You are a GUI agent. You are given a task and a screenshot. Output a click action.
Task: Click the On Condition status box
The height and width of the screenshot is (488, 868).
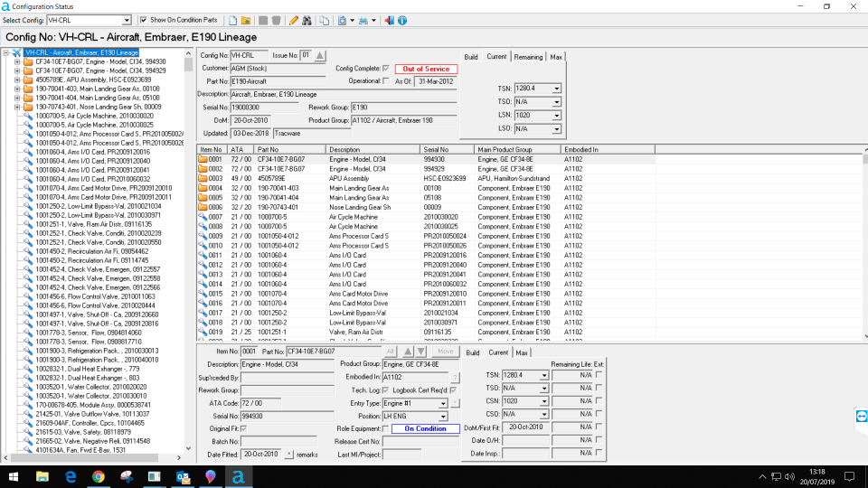click(425, 428)
